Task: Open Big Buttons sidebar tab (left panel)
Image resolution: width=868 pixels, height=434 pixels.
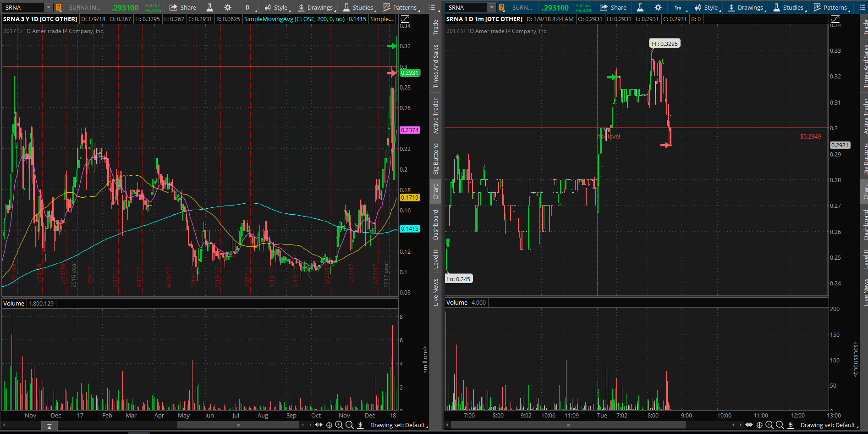Action: 436,159
